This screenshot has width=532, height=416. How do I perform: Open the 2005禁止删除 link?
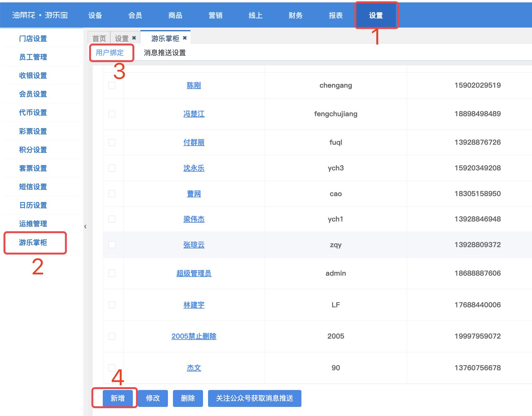(x=194, y=336)
